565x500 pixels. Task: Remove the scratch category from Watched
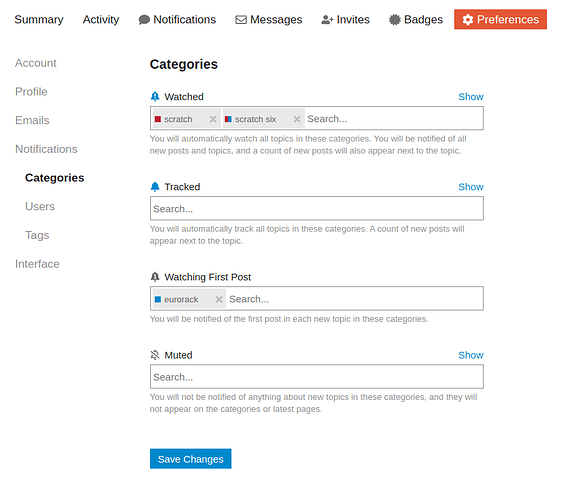tap(213, 119)
